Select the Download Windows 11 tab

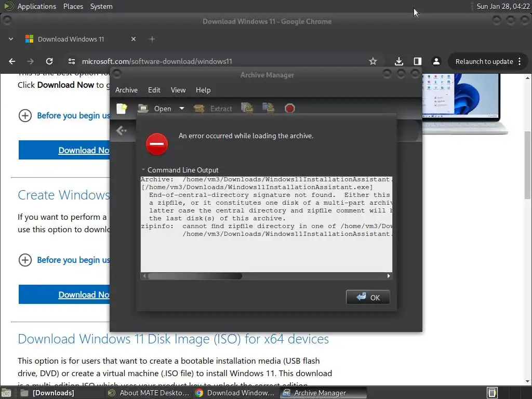tap(71, 39)
